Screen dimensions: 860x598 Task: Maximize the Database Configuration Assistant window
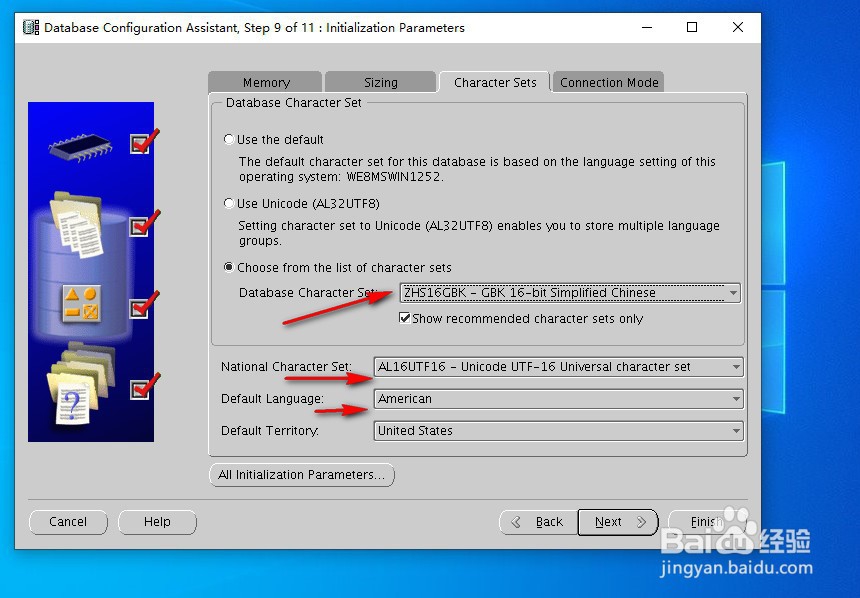click(692, 27)
